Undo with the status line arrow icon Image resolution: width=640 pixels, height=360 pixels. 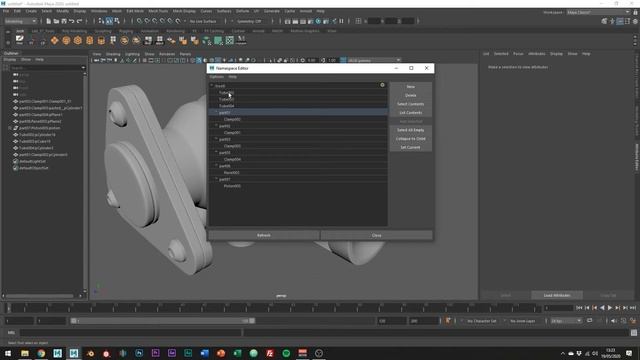pyautogui.click(x=71, y=21)
